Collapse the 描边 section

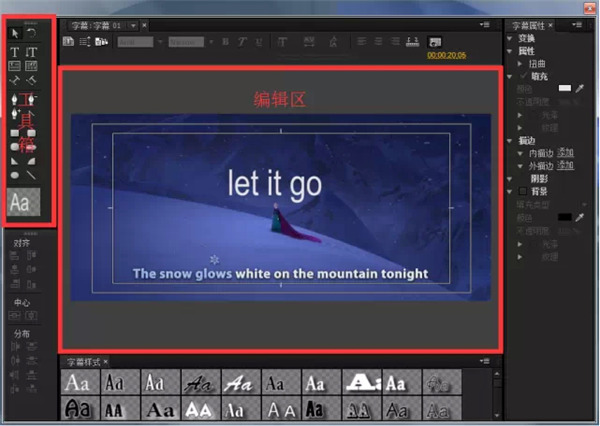point(510,140)
